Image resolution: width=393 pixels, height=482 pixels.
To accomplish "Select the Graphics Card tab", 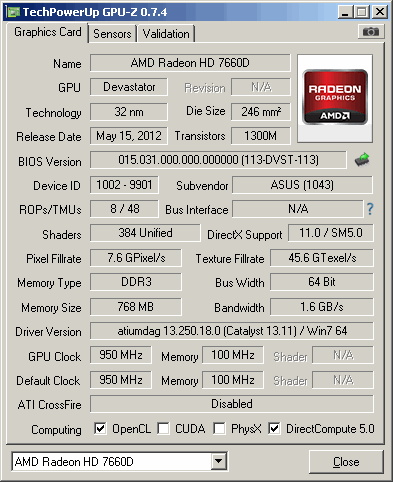I will 47,32.
